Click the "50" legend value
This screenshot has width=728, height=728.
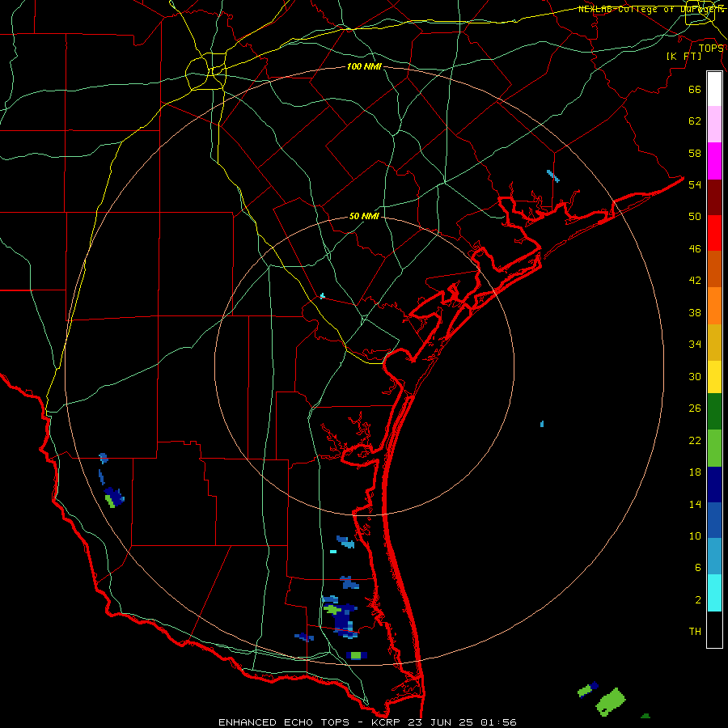695,216
